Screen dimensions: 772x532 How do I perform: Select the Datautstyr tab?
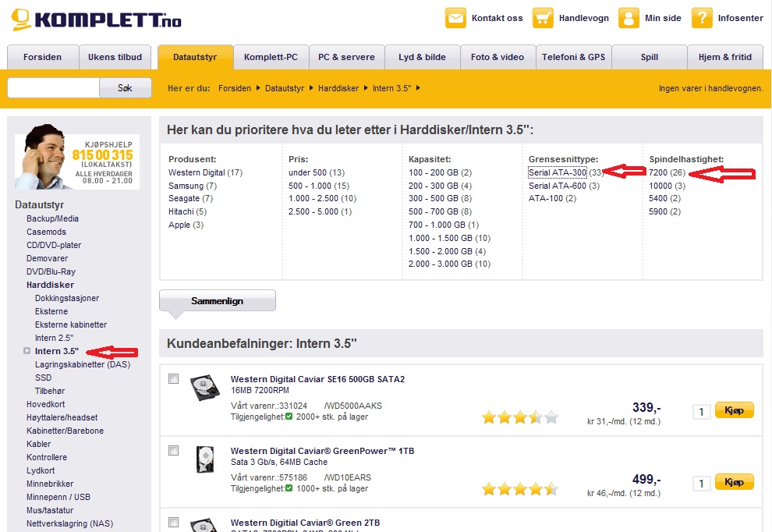[x=195, y=57]
